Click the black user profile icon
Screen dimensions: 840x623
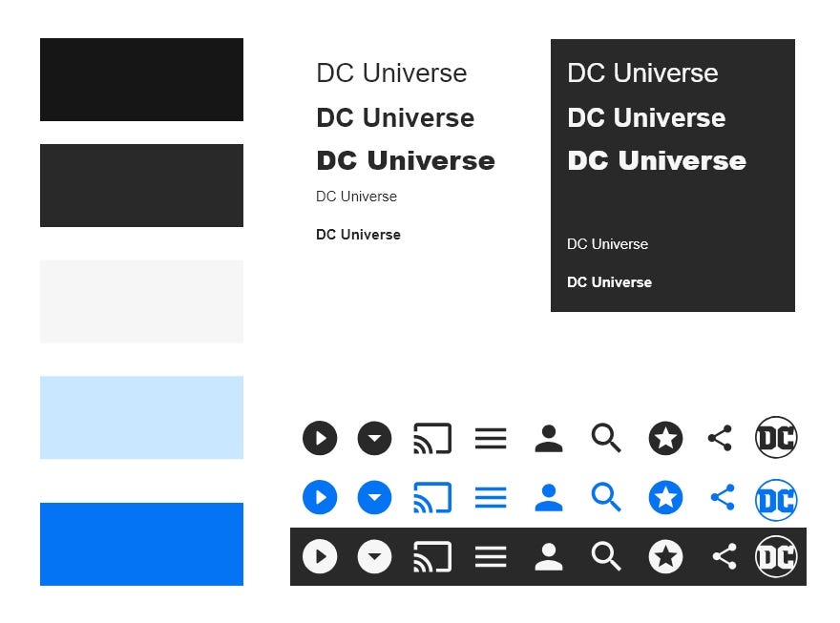(549, 439)
